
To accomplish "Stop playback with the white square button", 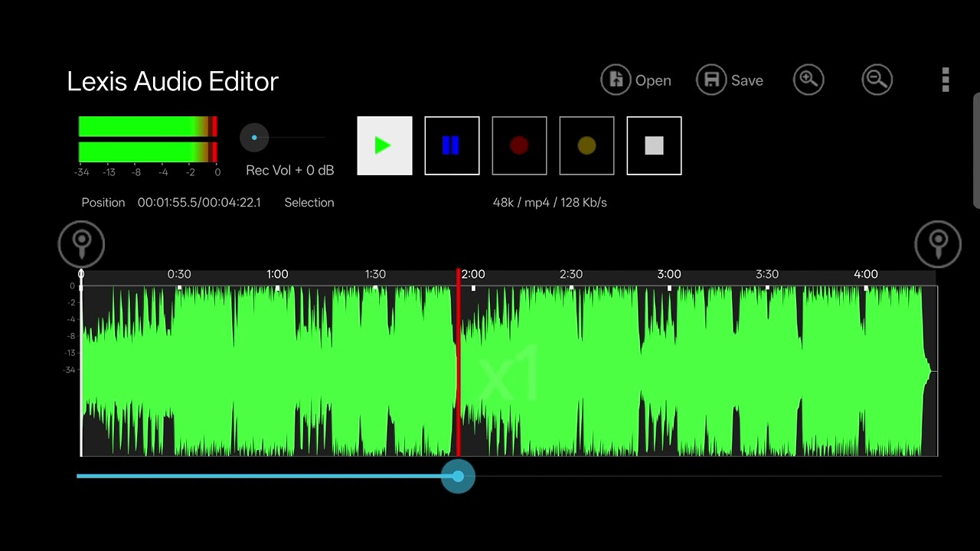I will tap(654, 145).
